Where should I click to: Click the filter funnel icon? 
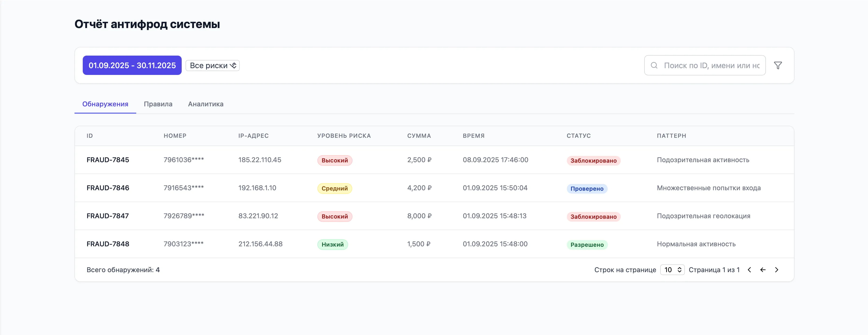pos(778,65)
